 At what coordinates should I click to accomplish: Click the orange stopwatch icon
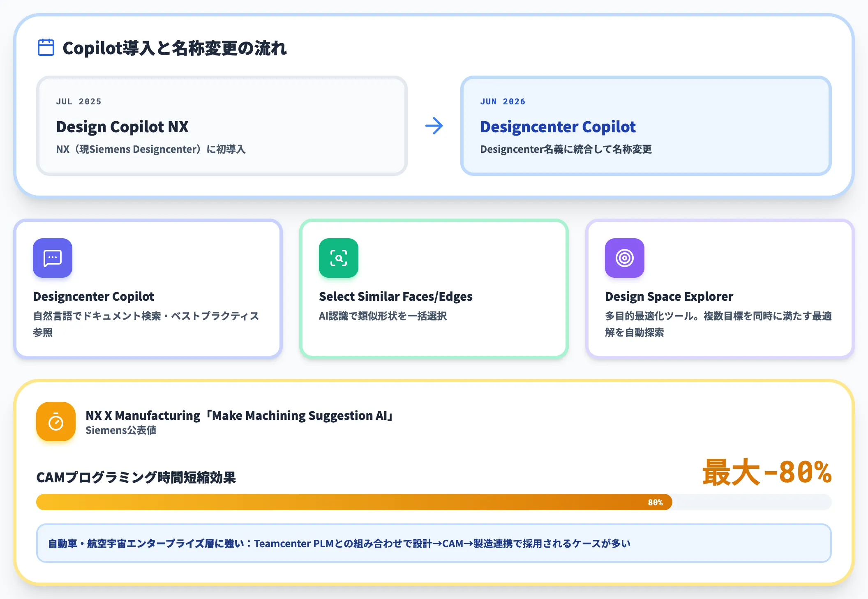[x=56, y=422]
